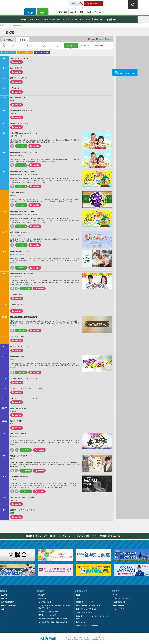Click message button for 0:30 JAMJAM Radio
This screenshot has height=644, width=149.
point(26,491)
